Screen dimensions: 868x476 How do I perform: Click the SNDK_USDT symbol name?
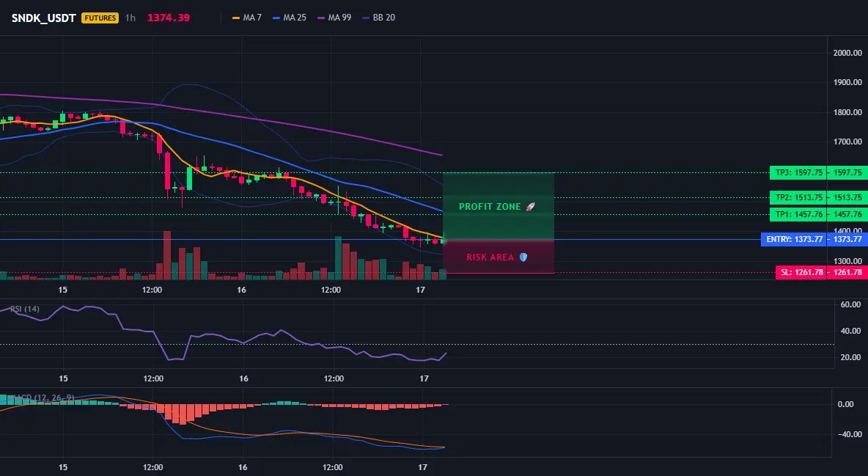[x=44, y=18]
